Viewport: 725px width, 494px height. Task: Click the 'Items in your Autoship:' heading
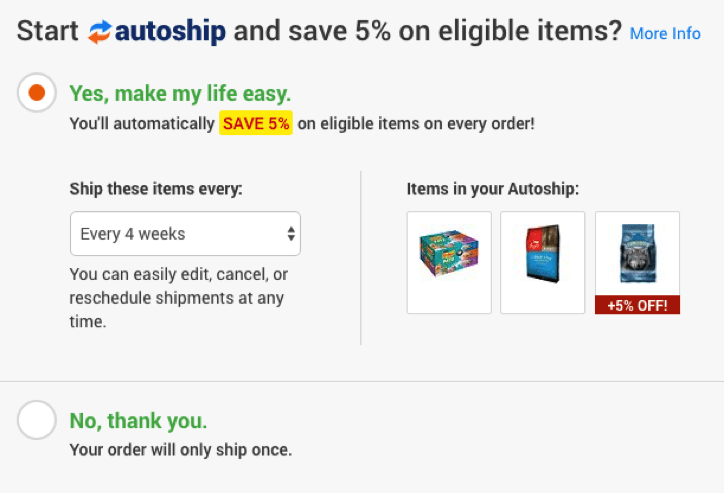click(493, 188)
